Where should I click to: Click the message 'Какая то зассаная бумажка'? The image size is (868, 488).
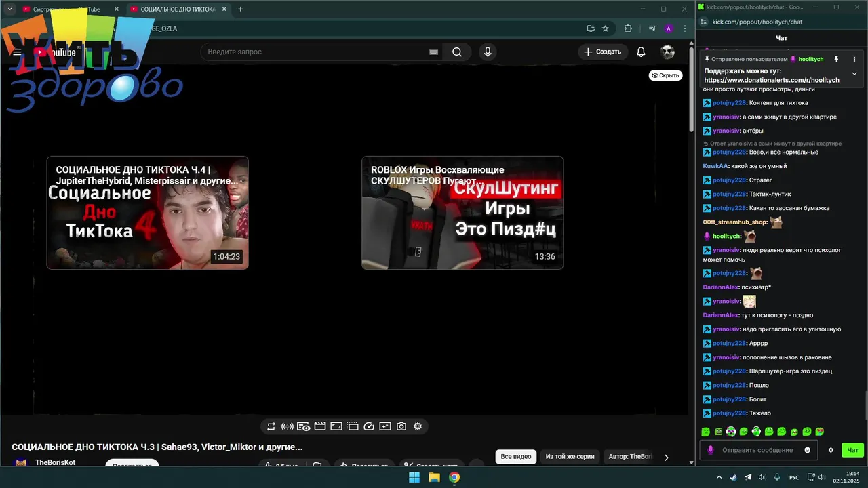pos(789,208)
